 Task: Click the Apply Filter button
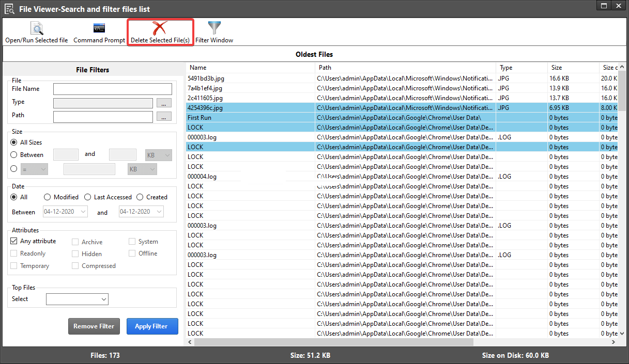pyautogui.click(x=152, y=326)
